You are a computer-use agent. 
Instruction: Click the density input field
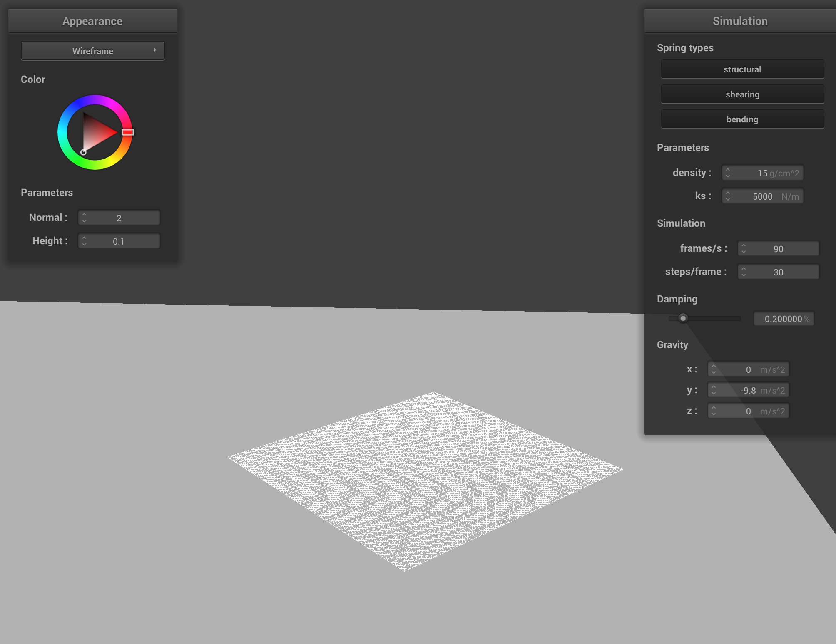763,173
